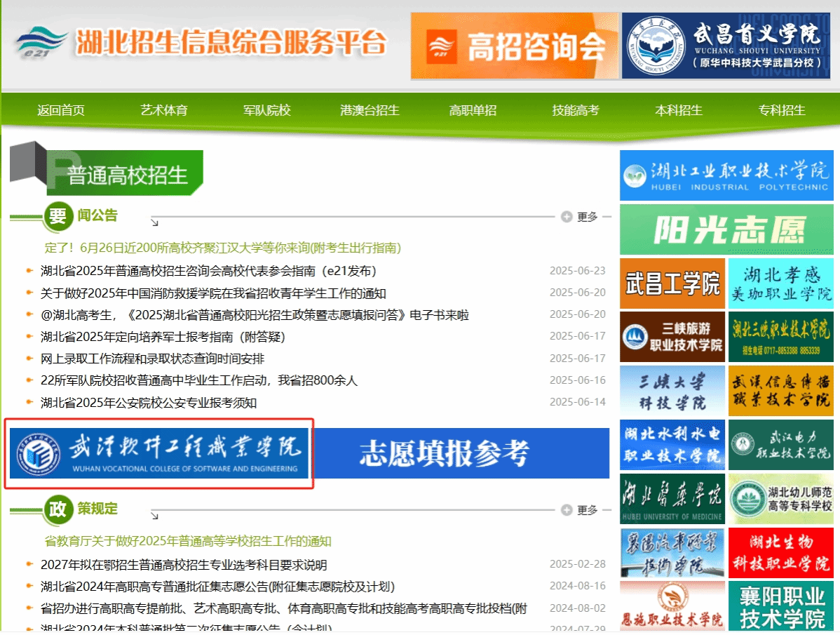The width and height of the screenshot is (840, 635).
Task: Select 技能高考 in the green menu
Action: [575, 110]
